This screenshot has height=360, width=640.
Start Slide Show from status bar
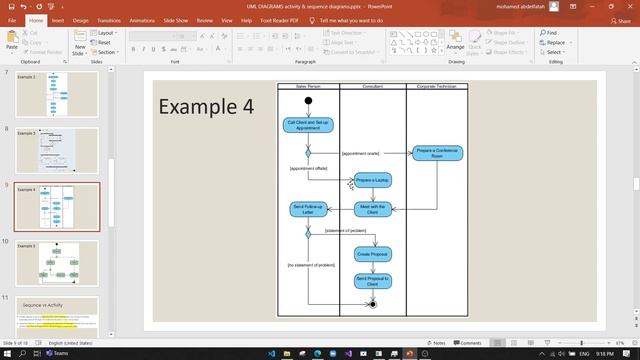coord(547,343)
